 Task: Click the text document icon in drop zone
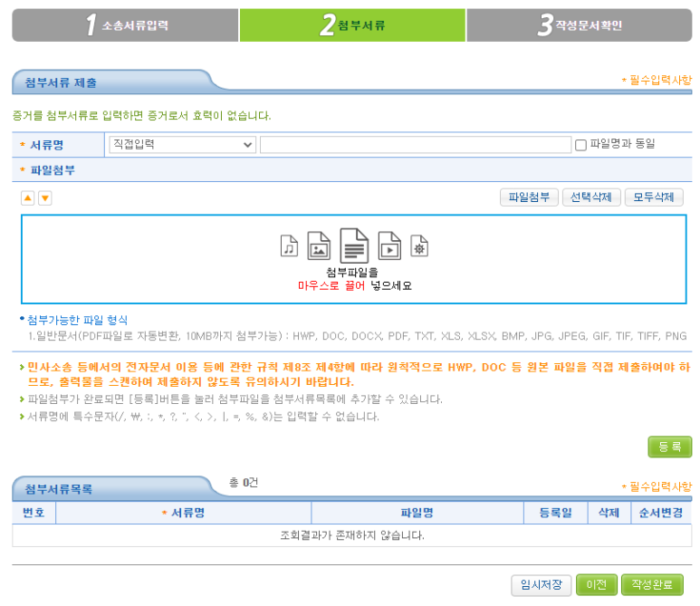point(354,245)
